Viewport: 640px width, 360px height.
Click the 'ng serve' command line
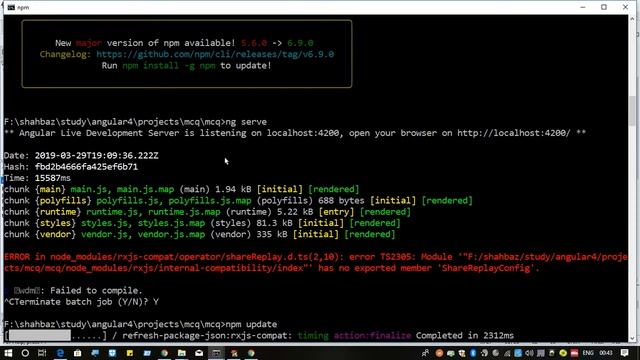coord(246,122)
